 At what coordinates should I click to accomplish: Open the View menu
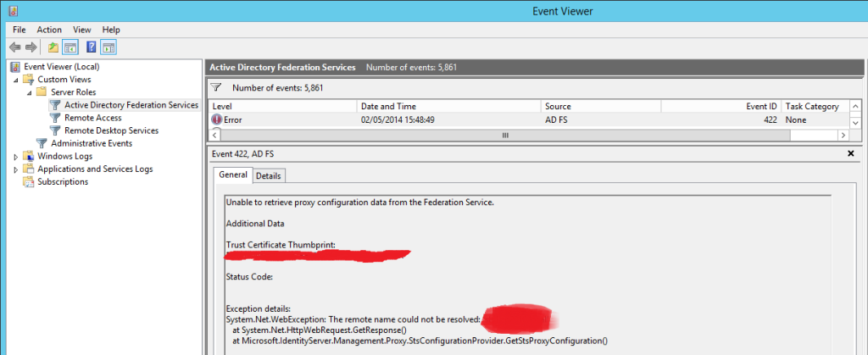tap(81, 30)
